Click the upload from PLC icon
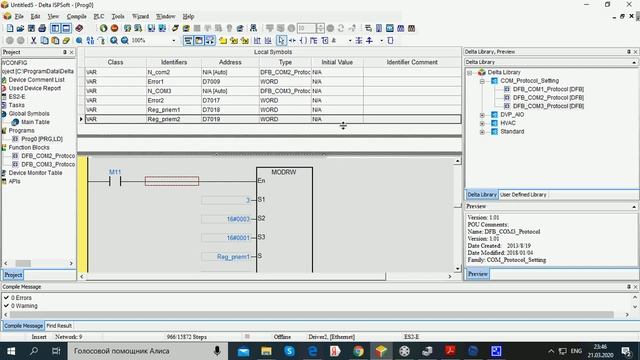The width and height of the screenshot is (640, 360). [162, 28]
